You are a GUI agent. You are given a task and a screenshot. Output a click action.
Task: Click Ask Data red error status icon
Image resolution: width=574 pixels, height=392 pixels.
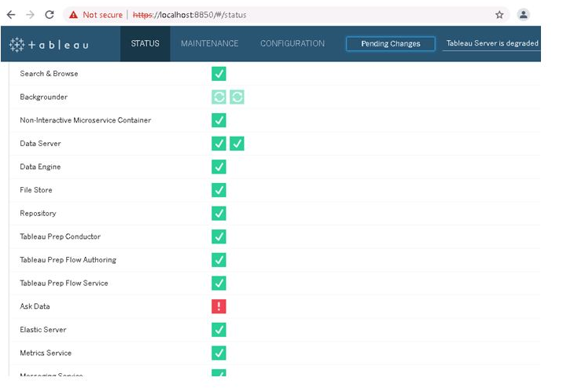pyautogui.click(x=219, y=306)
